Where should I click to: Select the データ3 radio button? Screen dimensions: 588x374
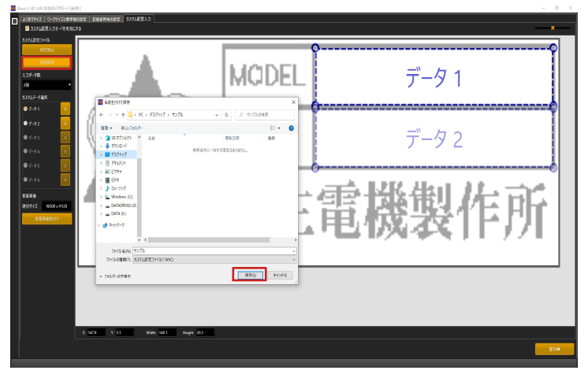pos(25,138)
